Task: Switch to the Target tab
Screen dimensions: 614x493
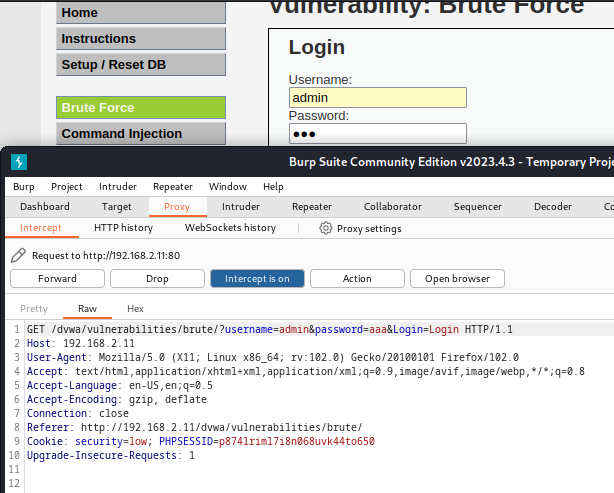Action: pos(116,206)
